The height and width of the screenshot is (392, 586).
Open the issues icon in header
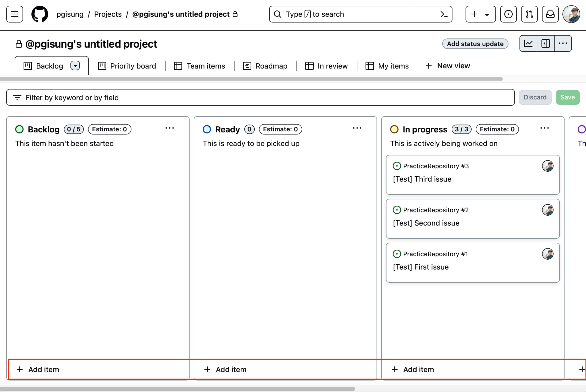tap(508, 14)
